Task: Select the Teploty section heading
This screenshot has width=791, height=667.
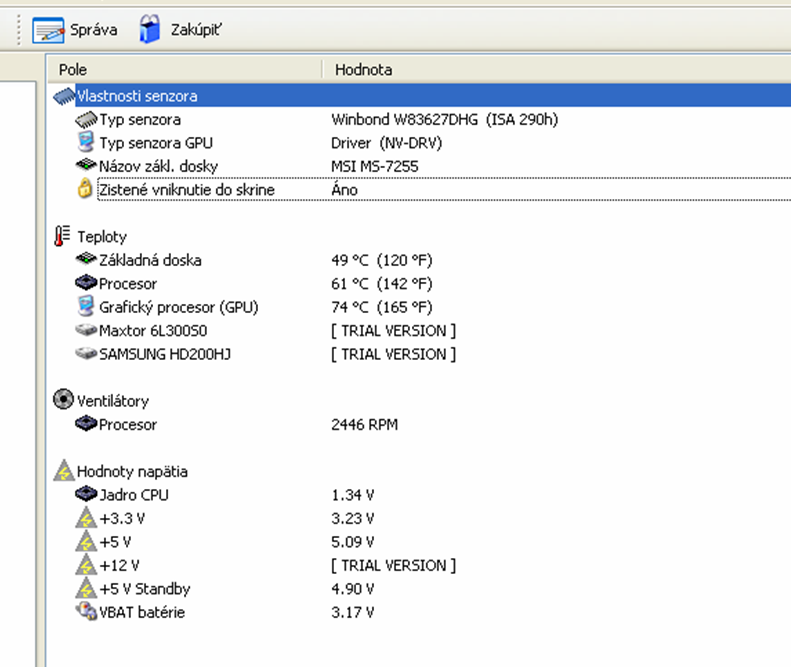Action: [102, 237]
